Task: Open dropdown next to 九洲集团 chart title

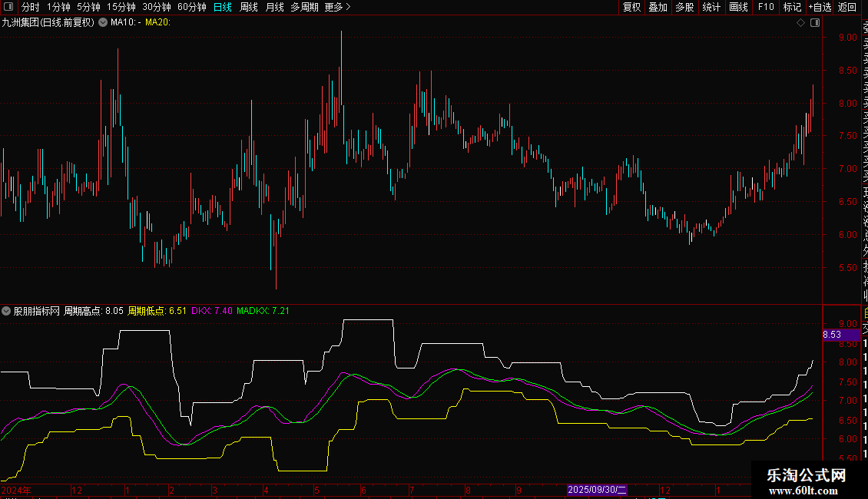Action: 102,22
